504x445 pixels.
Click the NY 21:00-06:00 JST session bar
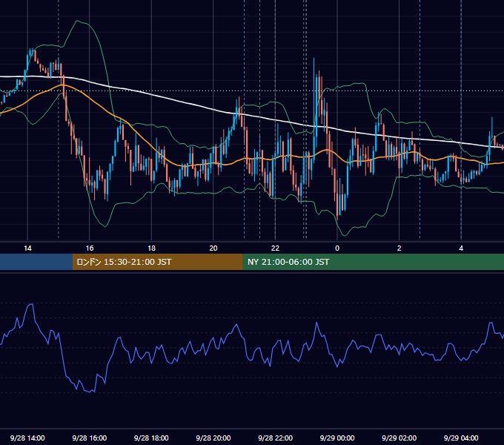click(x=373, y=262)
